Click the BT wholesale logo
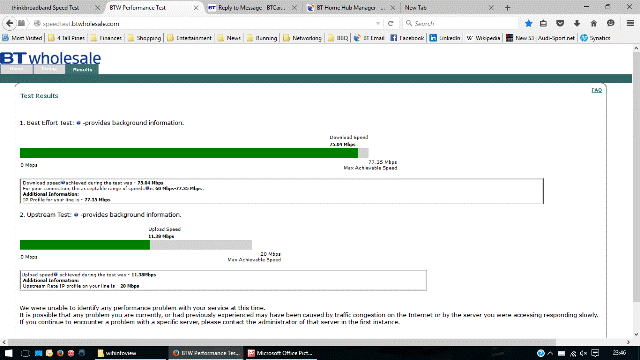640x360 pixels. click(x=51, y=58)
